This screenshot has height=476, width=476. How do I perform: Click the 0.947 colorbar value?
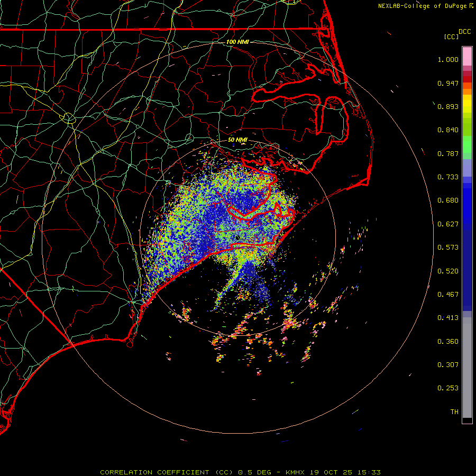coord(448,83)
